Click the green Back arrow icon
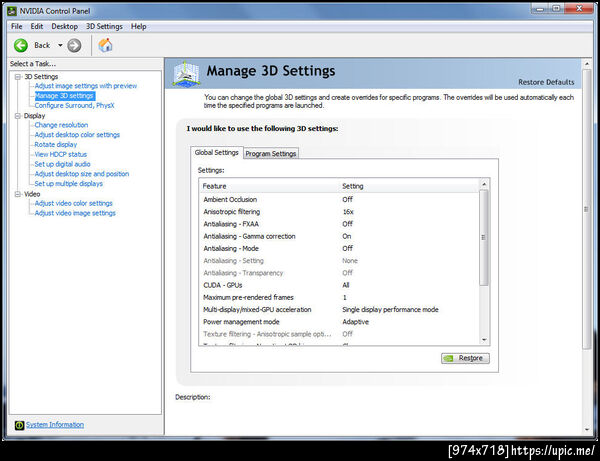This screenshot has height=461, width=600. pos(21,46)
